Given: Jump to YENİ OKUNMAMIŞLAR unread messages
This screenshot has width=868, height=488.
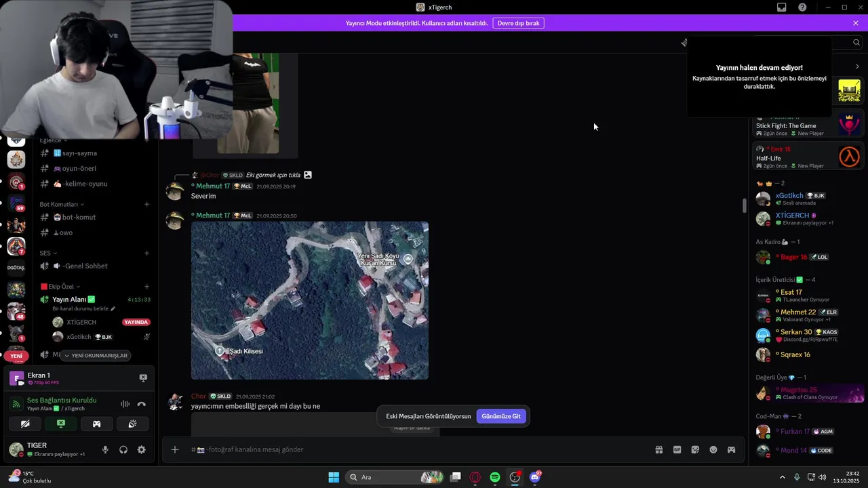Looking at the screenshot, I should click(96, 355).
